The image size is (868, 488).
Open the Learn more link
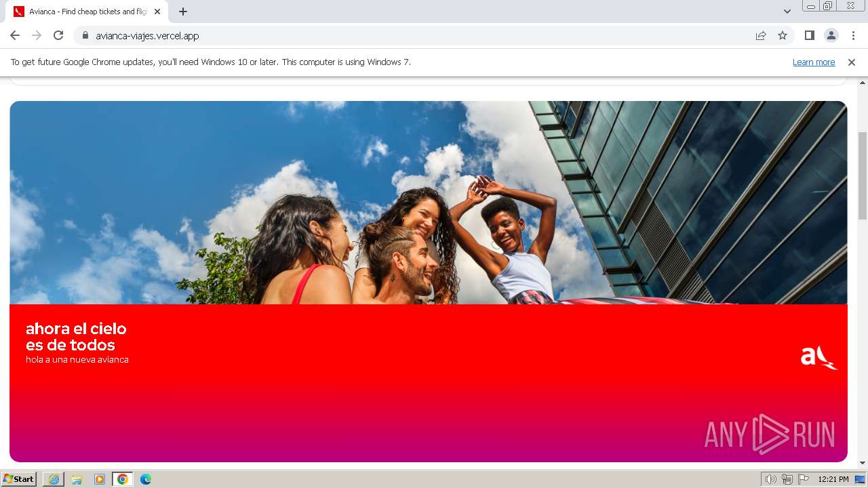tap(814, 62)
